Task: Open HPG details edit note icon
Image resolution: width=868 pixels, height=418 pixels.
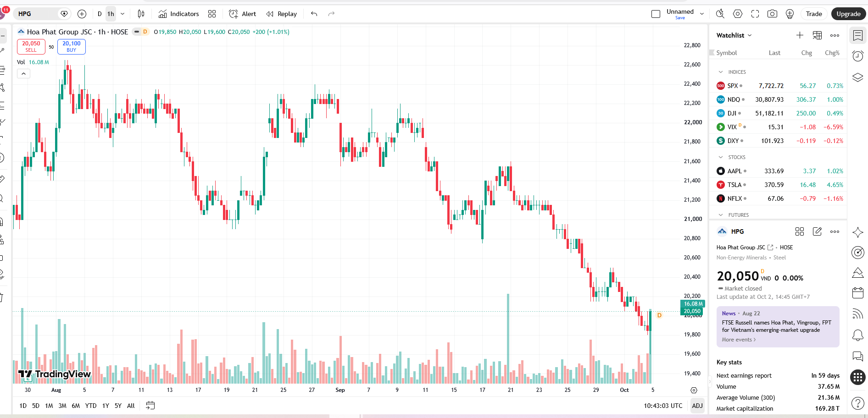Action: [817, 231]
